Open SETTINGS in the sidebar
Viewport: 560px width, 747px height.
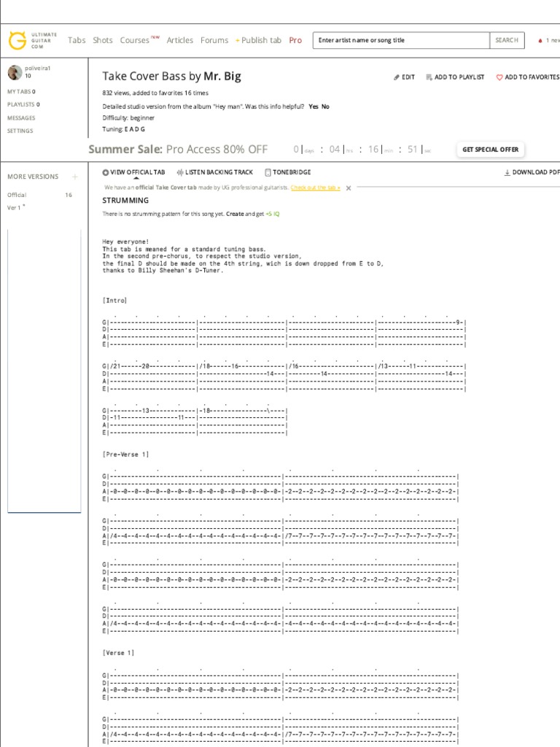pyautogui.click(x=20, y=131)
